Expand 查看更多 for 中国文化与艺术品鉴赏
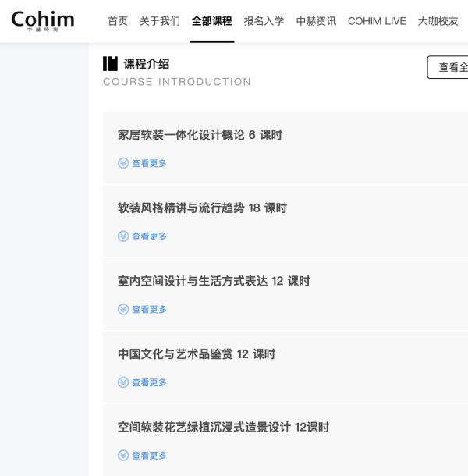468x476 pixels. point(149,382)
